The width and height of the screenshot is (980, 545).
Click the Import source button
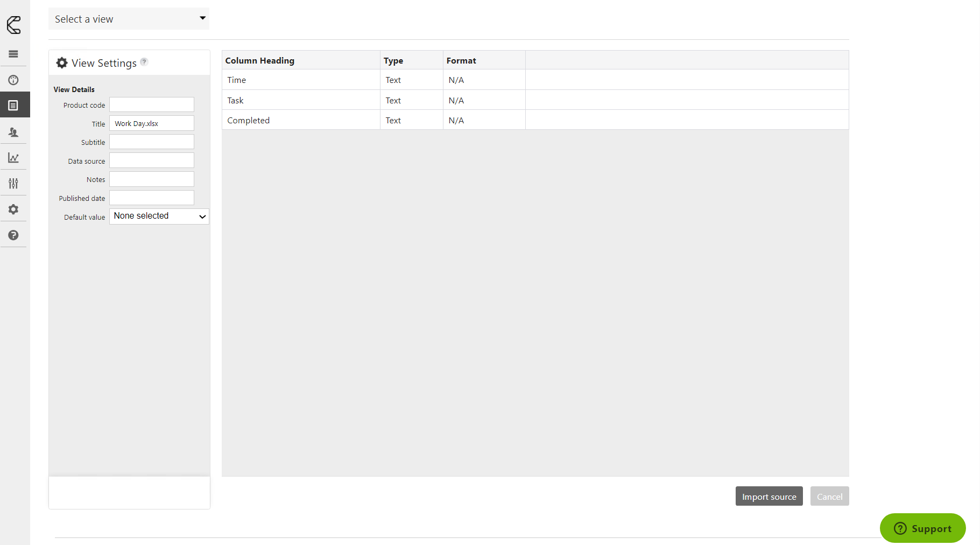pyautogui.click(x=769, y=496)
